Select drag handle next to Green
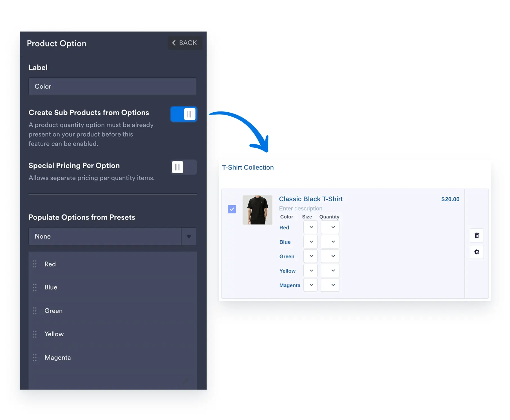Screen dimensions: 510x420 click(35, 311)
